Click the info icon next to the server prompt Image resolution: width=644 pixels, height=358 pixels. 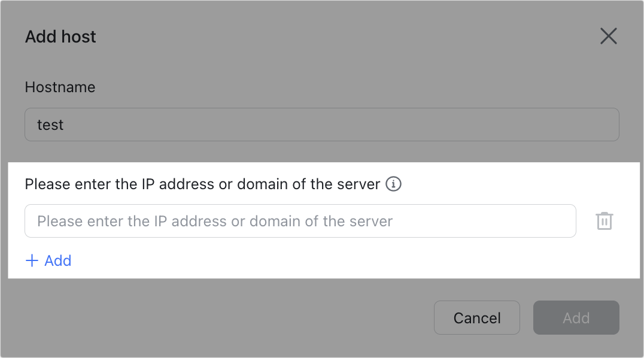click(x=394, y=184)
